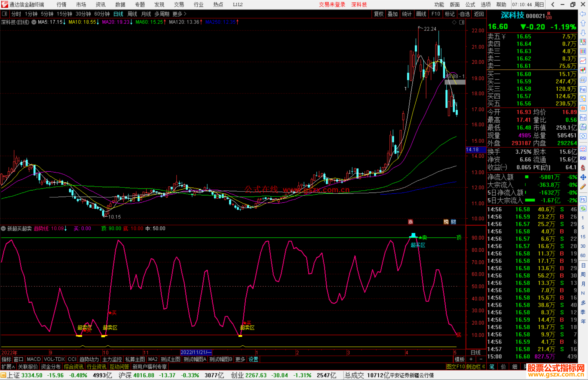Click the RSI indicator icon in right sidebar

[x=583, y=158]
